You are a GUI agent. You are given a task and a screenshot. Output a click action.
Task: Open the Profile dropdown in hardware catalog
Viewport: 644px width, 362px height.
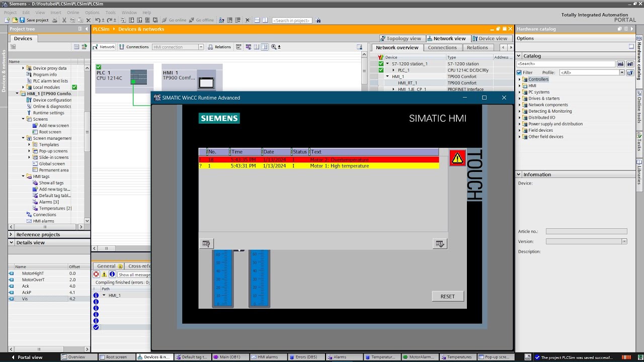(622, 72)
